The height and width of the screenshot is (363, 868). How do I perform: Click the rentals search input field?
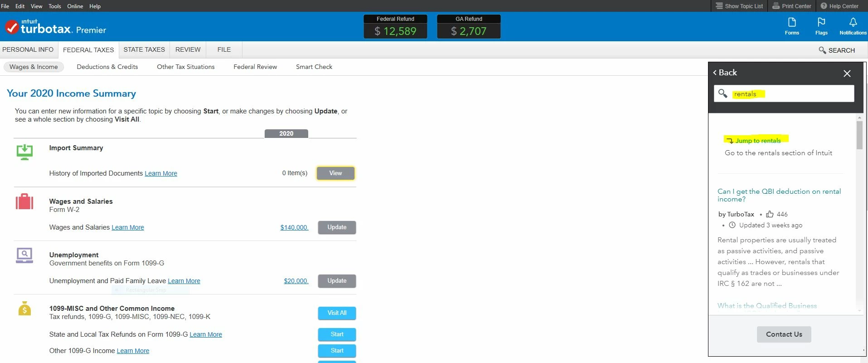784,93
